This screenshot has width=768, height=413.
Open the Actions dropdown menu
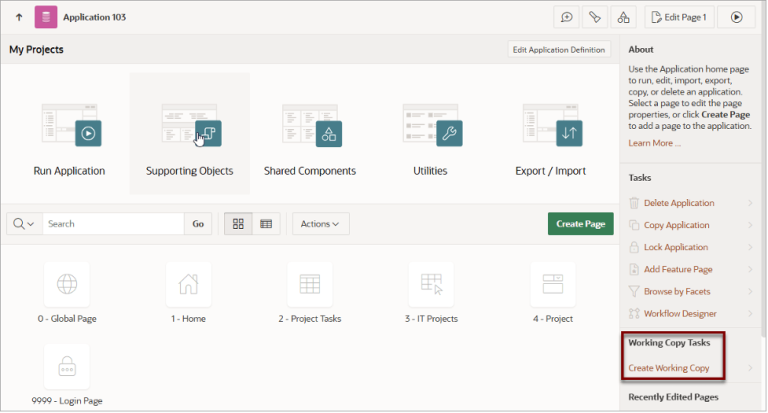pos(320,224)
